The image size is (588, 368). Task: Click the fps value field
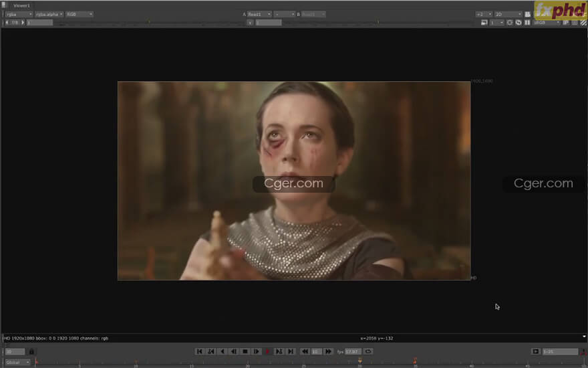point(353,351)
